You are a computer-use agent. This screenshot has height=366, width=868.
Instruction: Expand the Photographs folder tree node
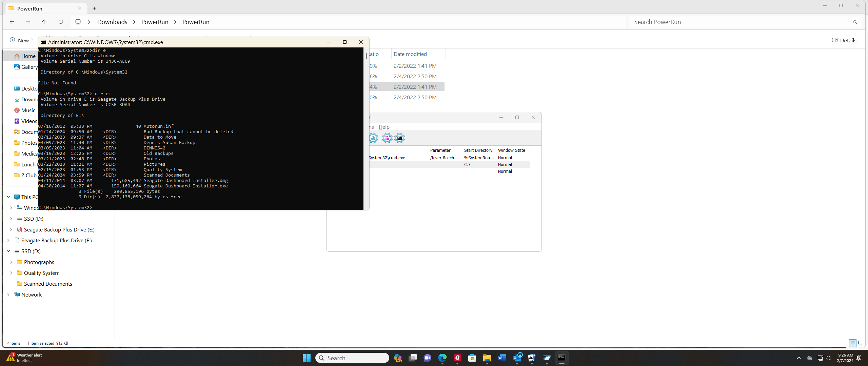[x=11, y=262]
